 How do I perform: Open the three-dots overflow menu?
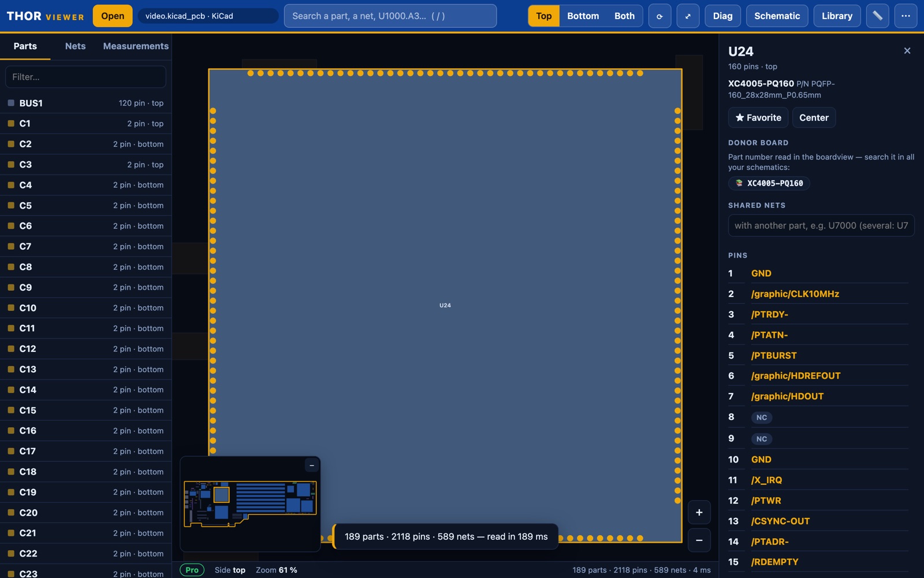[x=906, y=16]
